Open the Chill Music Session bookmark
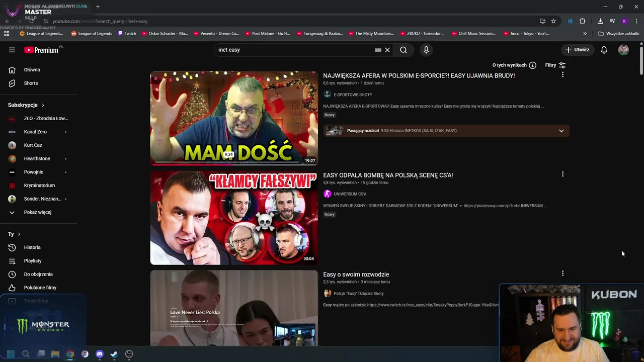The height and width of the screenshot is (362, 644). (473, 34)
